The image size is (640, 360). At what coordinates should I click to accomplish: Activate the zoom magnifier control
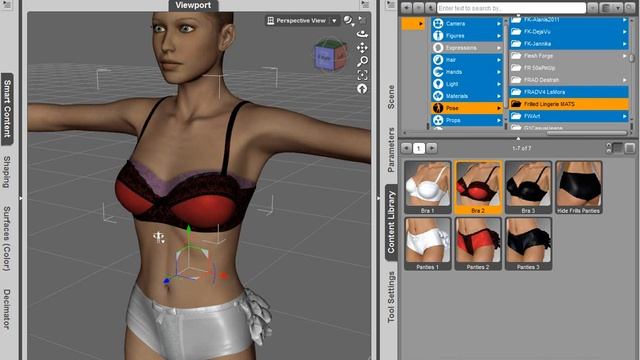click(x=362, y=62)
